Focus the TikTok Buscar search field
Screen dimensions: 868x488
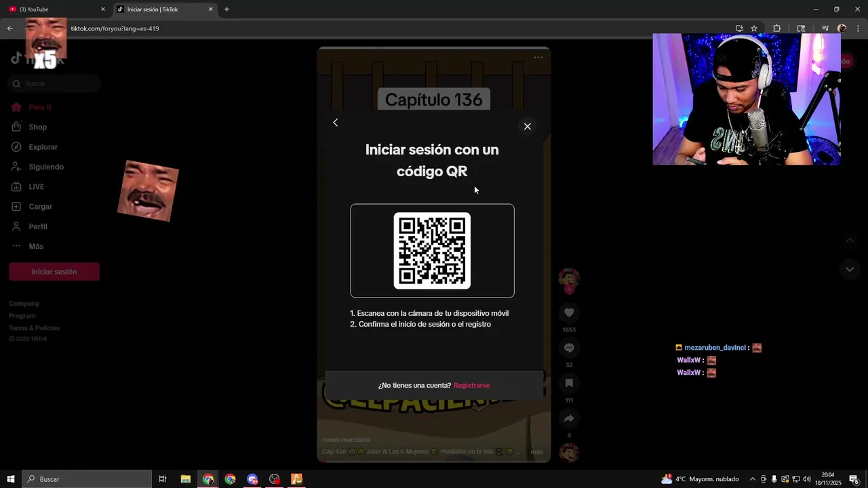pos(55,83)
